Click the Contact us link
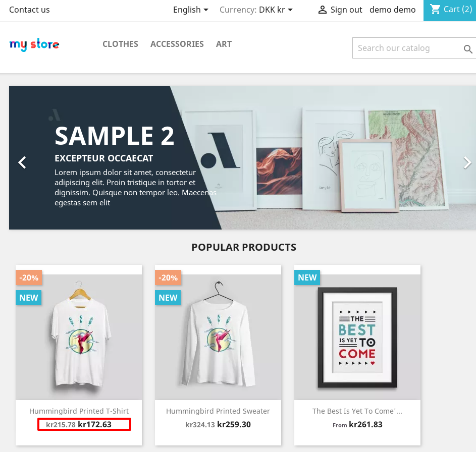 point(29,10)
